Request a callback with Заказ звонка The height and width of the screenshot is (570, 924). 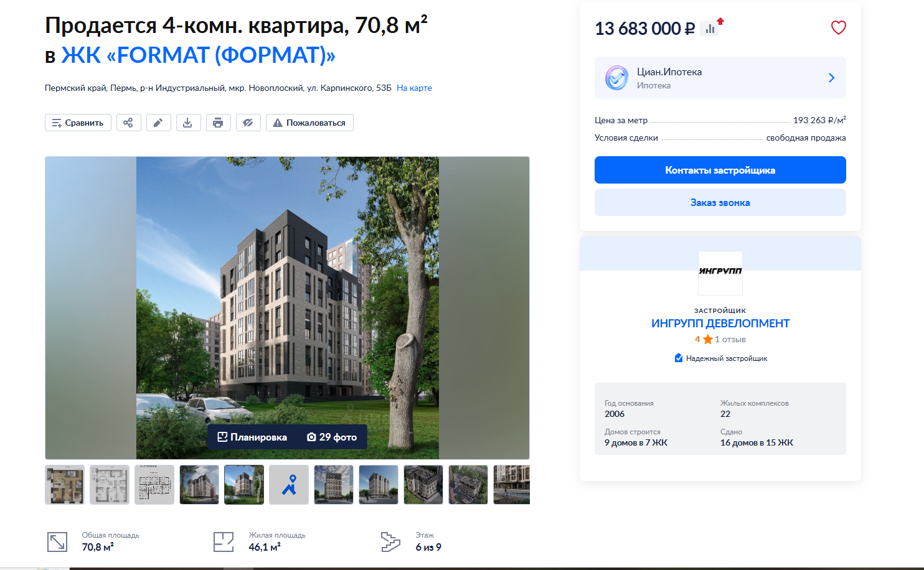(x=720, y=202)
